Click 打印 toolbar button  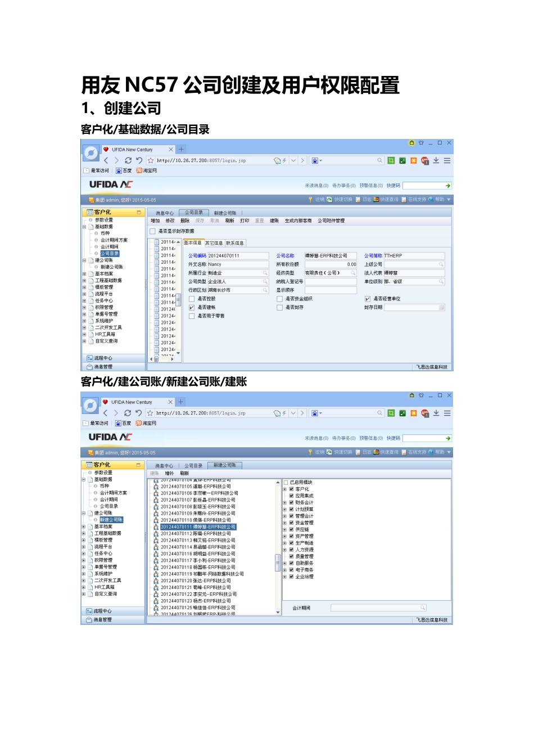pos(245,221)
